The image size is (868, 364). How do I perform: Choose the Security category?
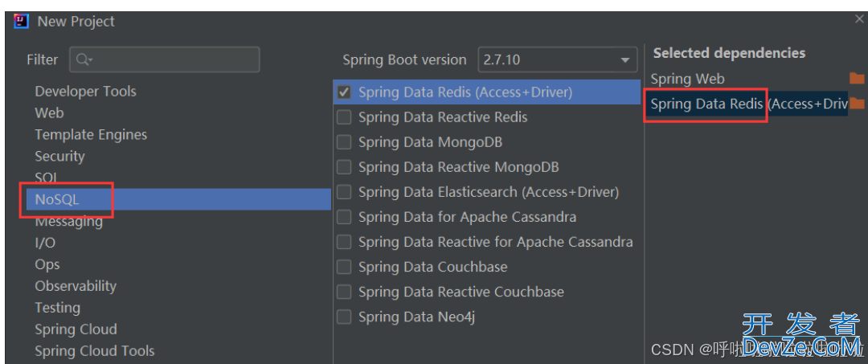(x=59, y=156)
